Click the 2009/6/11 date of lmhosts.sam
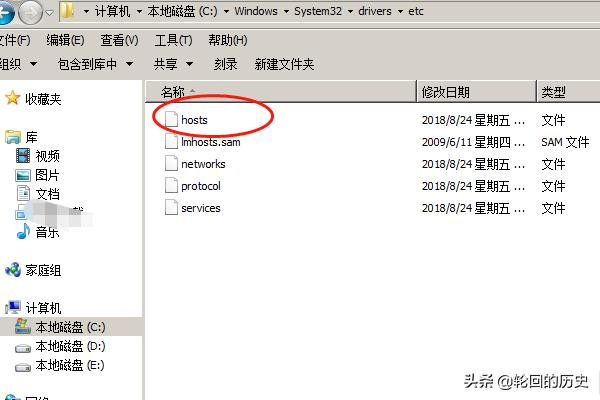Screen dimensions: 600x400 tap(473, 142)
